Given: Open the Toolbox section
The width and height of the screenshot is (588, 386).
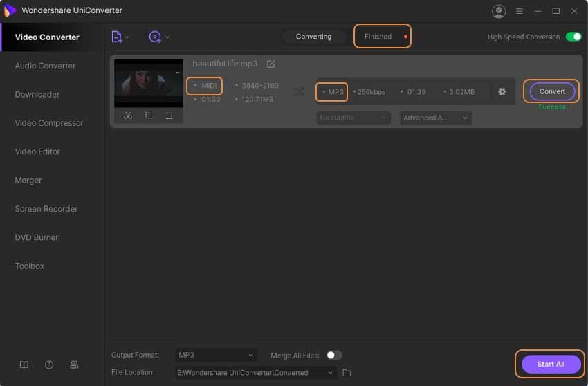Looking at the screenshot, I should click(29, 266).
